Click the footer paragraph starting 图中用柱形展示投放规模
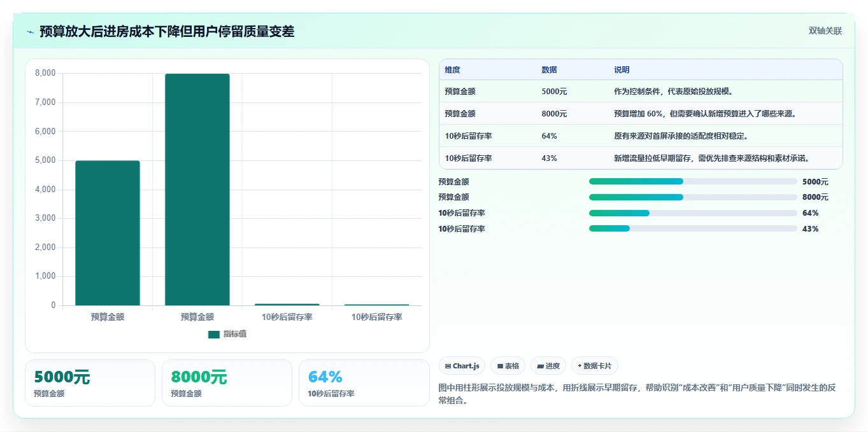This screenshot has height=432, width=868. (x=637, y=394)
